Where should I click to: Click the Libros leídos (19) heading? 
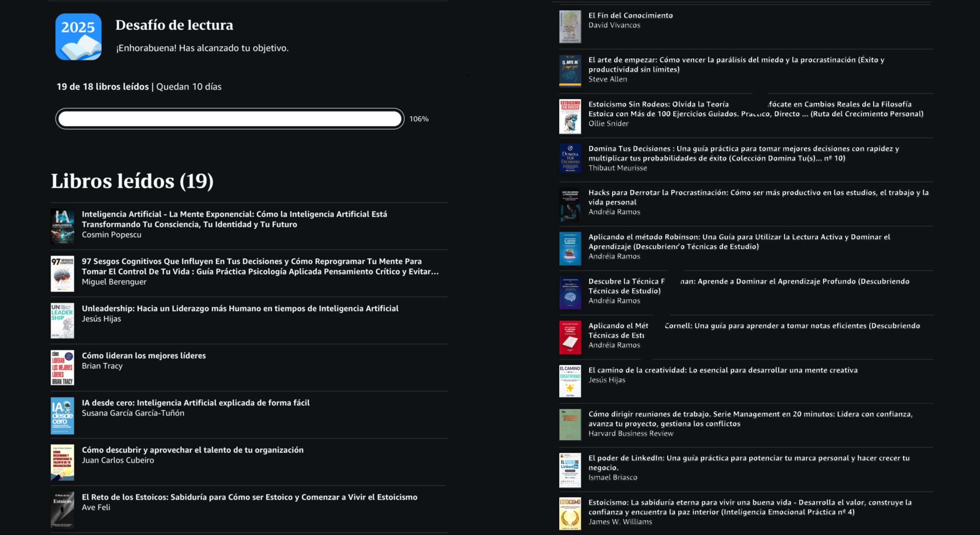pos(132,181)
